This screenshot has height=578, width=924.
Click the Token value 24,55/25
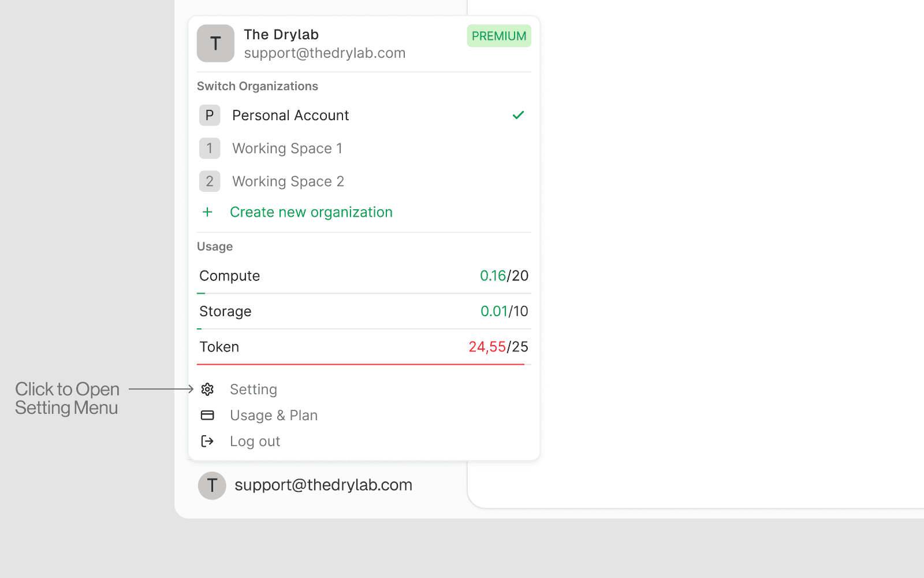click(498, 347)
